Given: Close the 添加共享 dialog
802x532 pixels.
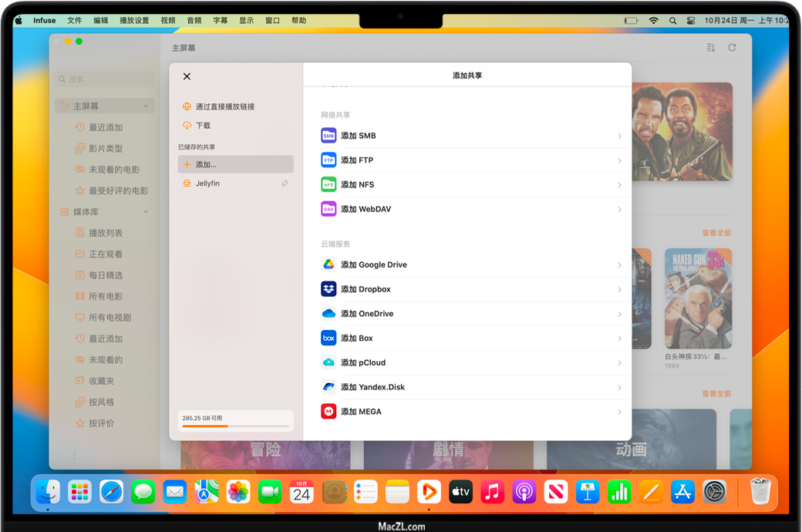Looking at the screenshot, I should (x=187, y=76).
